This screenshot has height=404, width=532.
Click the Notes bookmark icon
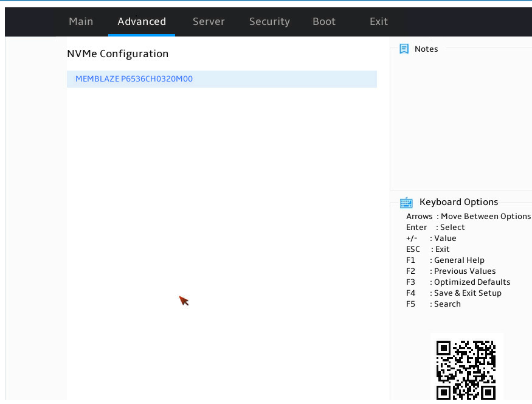[x=404, y=49]
